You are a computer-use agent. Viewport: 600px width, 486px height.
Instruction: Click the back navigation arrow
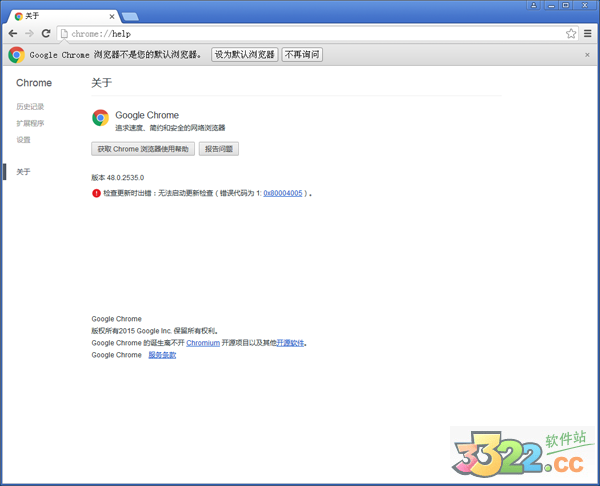tap(13, 34)
